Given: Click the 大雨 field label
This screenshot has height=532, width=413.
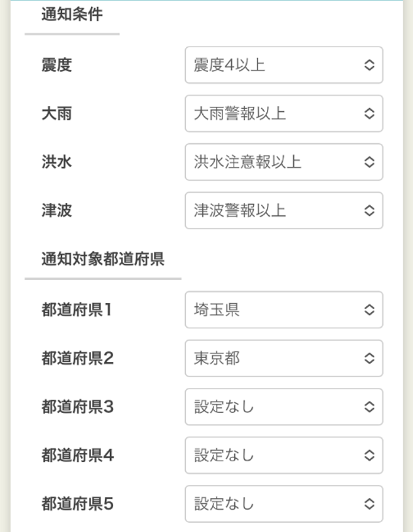Looking at the screenshot, I should coord(56,113).
